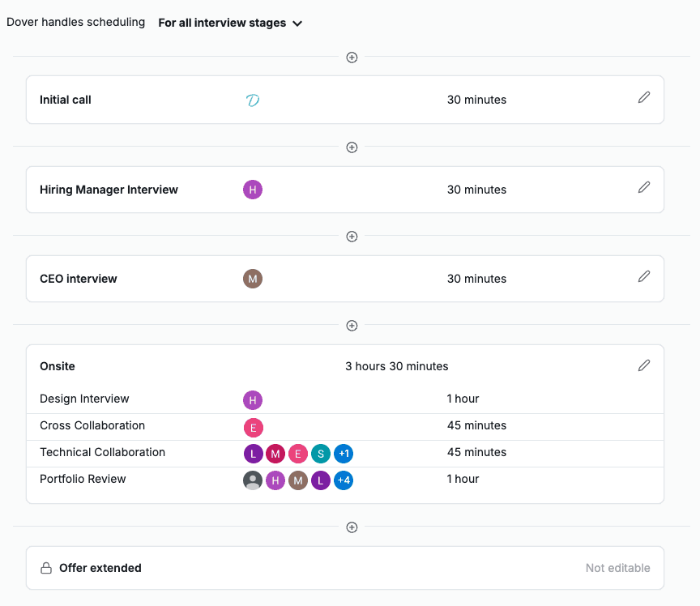Viewport: 700px width, 606px height.
Task: Edit the CEO interview stage
Action: tap(644, 276)
